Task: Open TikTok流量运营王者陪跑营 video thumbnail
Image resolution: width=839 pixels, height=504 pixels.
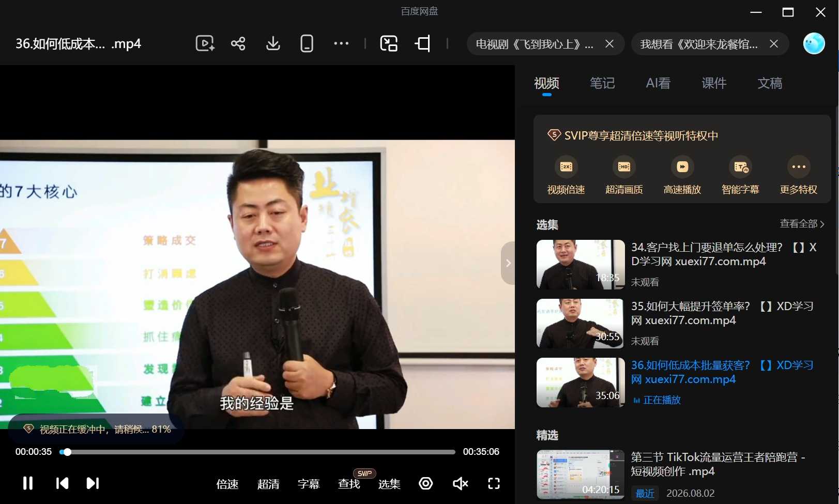Action: pyautogui.click(x=581, y=475)
